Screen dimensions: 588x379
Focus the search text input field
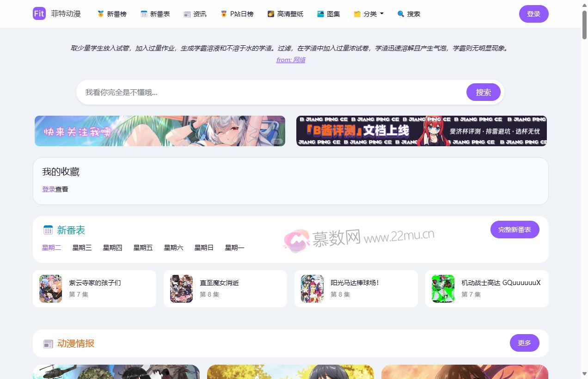tap(273, 93)
